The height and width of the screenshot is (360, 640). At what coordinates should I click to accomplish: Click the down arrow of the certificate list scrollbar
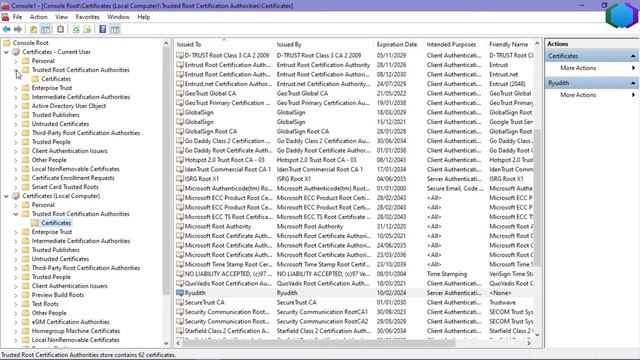click(537, 335)
